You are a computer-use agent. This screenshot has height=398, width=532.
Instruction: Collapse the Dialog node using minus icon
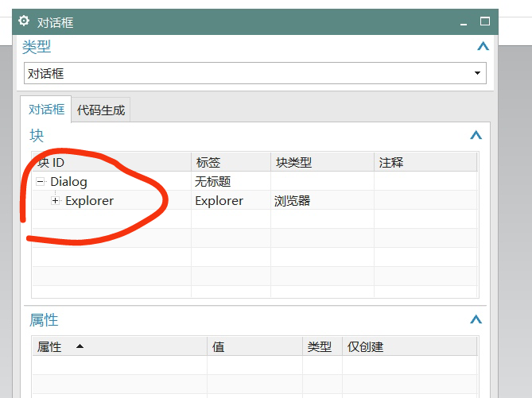click(x=40, y=182)
